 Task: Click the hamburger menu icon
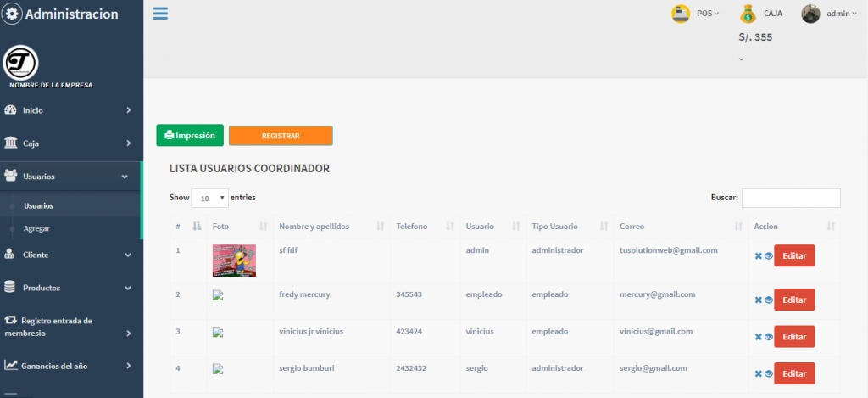click(x=160, y=13)
